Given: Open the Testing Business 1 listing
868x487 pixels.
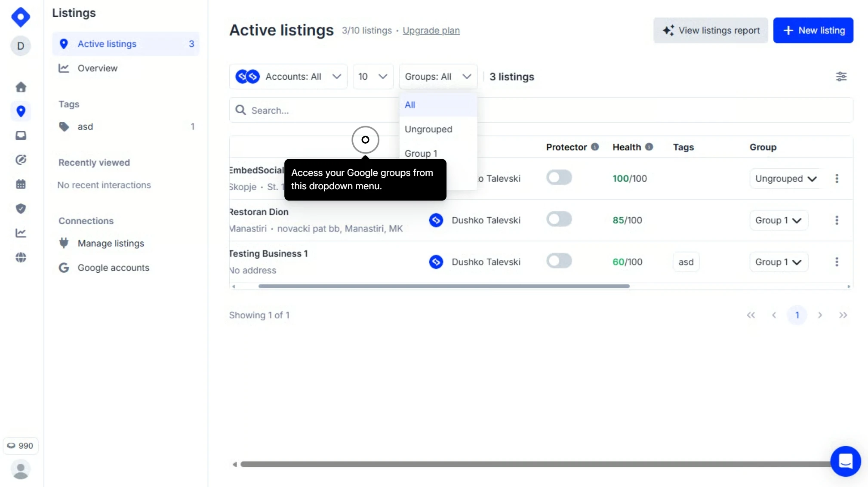Looking at the screenshot, I should pyautogui.click(x=268, y=253).
